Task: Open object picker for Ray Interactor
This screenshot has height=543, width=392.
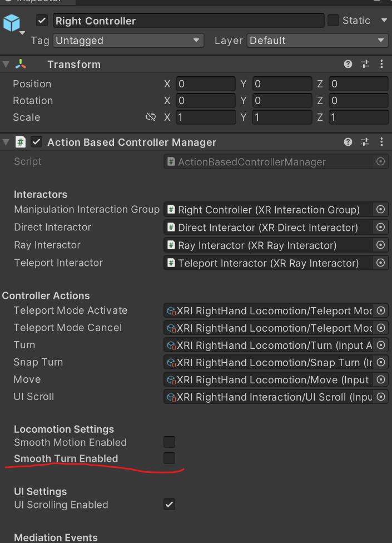Action: pyautogui.click(x=381, y=245)
